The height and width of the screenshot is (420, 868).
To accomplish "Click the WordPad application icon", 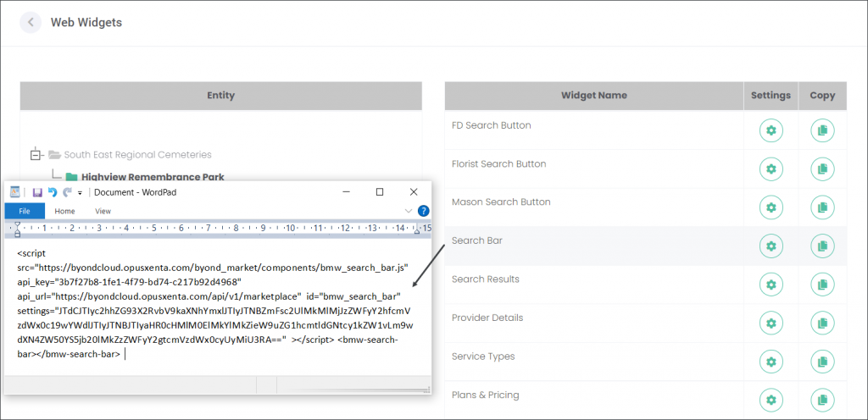I will pyautogui.click(x=15, y=192).
